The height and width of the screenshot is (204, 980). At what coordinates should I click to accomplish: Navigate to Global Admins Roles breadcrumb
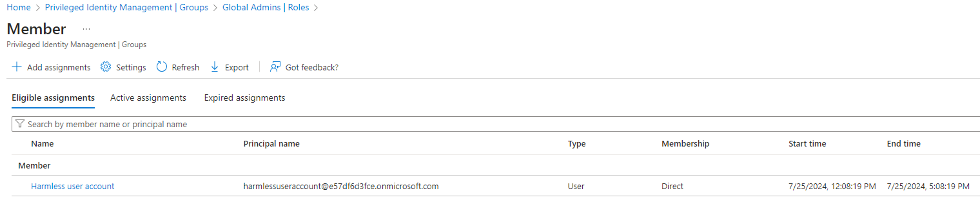(x=266, y=7)
